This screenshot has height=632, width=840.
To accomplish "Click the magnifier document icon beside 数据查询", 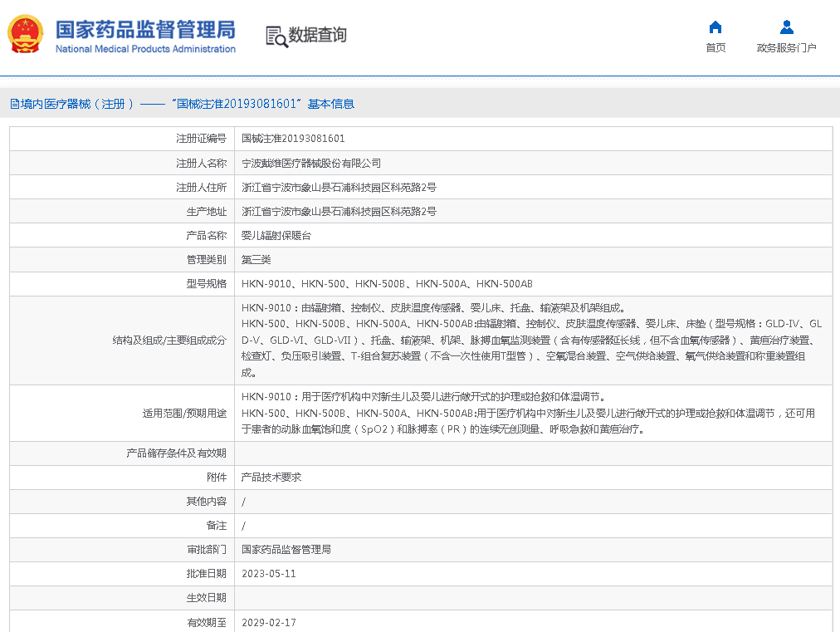I will pyautogui.click(x=274, y=37).
